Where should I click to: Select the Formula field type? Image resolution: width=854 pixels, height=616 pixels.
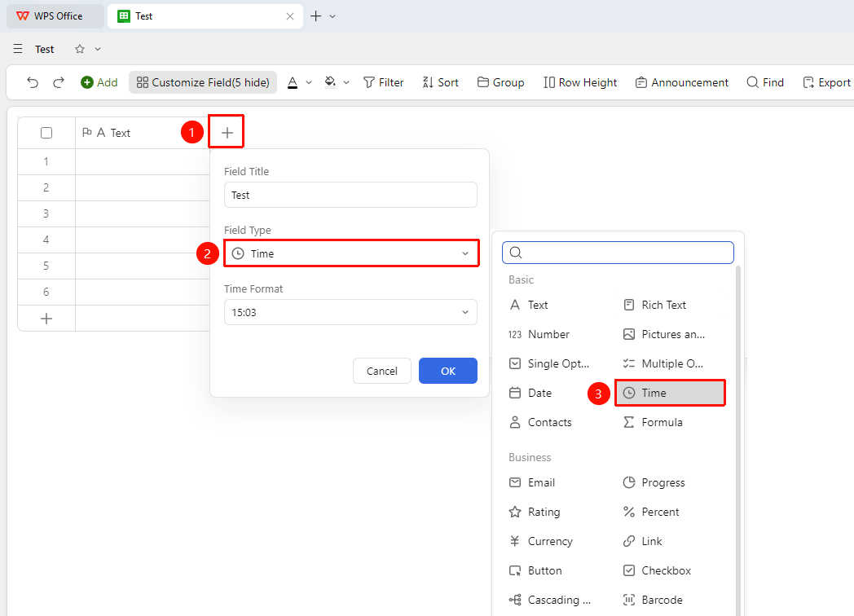(x=653, y=423)
